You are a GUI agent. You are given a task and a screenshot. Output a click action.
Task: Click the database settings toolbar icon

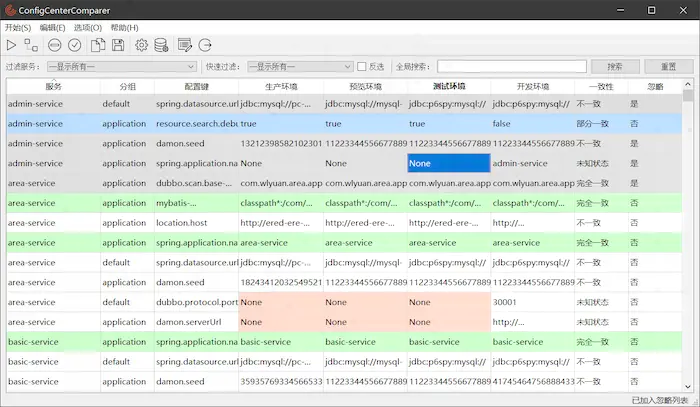(x=161, y=45)
